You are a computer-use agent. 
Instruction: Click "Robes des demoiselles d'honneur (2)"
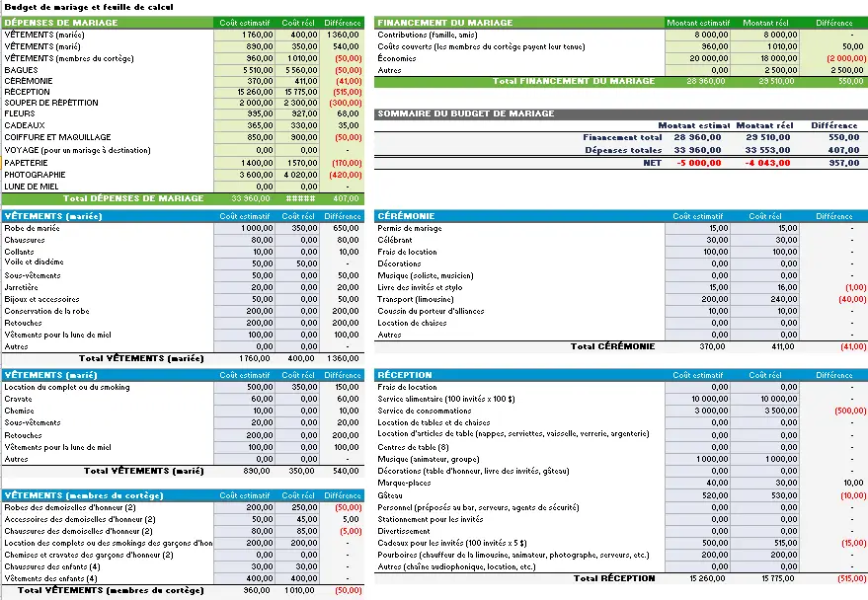(x=70, y=507)
